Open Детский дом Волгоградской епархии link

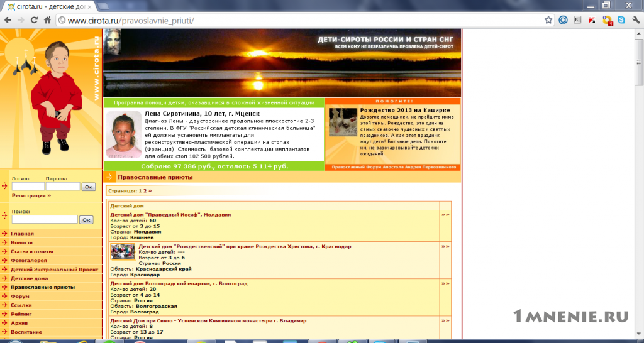pos(179,283)
